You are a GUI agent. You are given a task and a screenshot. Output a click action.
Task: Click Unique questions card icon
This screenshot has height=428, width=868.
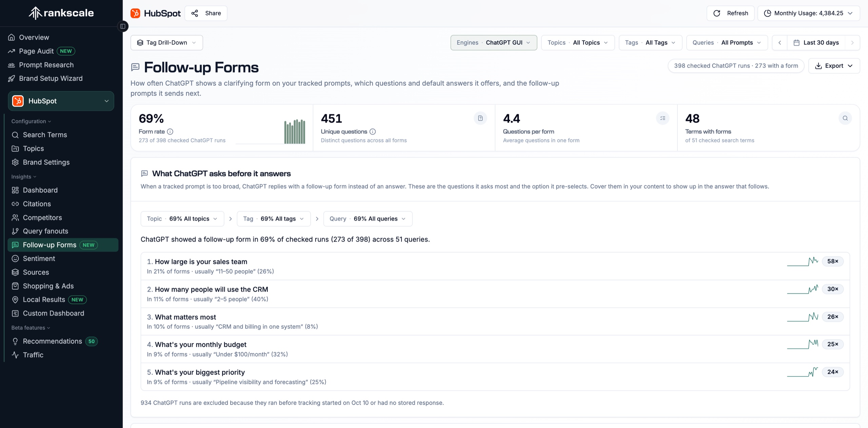pyautogui.click(x=480, y=118)
